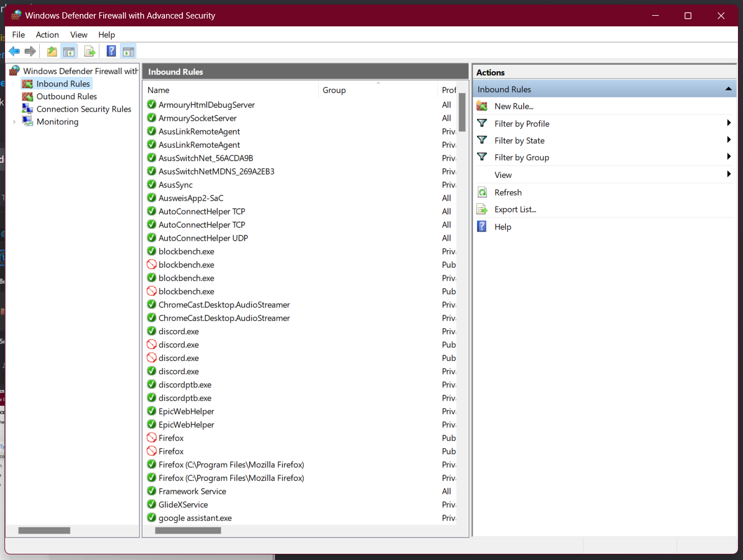Expand the Monitoring tree node
Viewport: 743px width, 560px height.
(x=14, y=122)
